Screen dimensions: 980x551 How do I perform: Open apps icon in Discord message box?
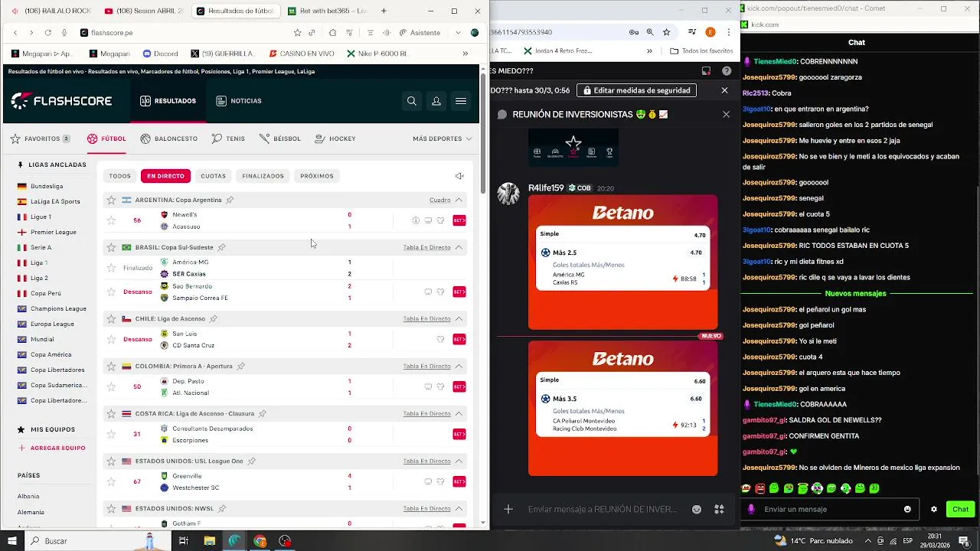pyautogui.click(x=719, y=510)
